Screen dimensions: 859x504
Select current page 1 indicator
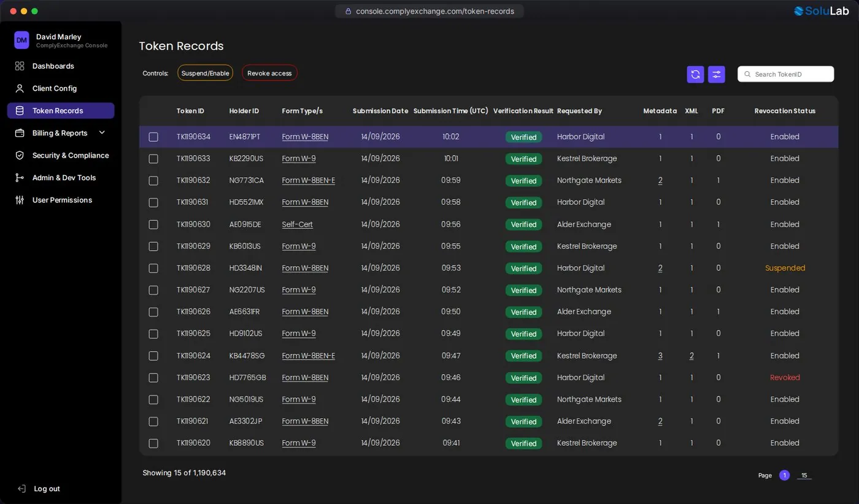784,475
